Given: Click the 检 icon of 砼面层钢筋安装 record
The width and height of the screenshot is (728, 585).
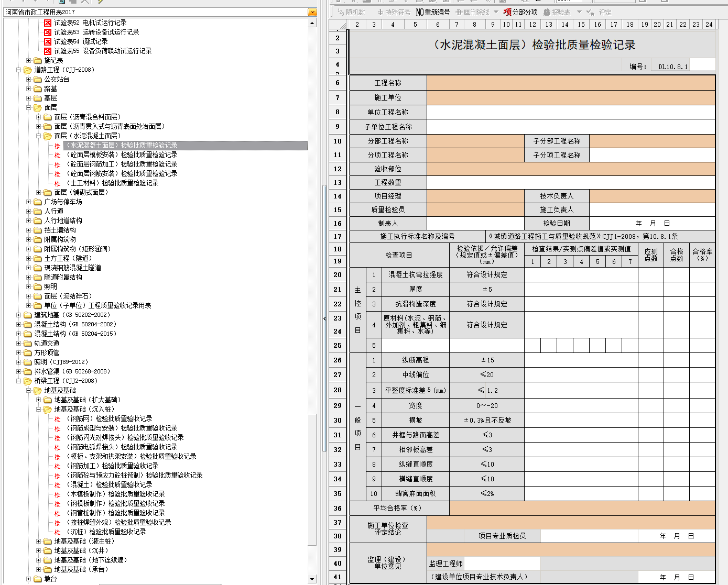Looking at the screenshot, I should coord(58,174).
